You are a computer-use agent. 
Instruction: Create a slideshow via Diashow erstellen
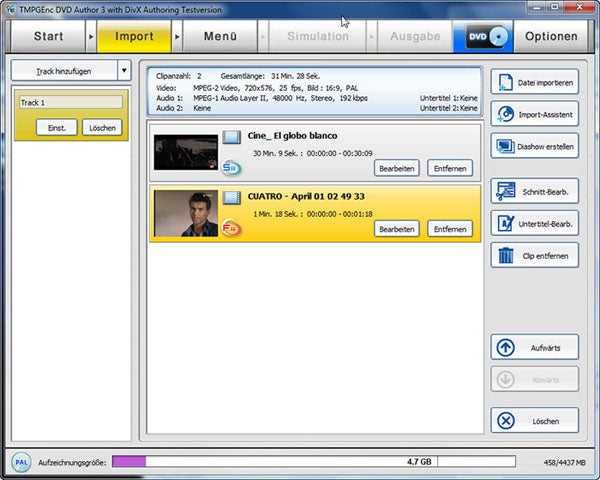535,146
